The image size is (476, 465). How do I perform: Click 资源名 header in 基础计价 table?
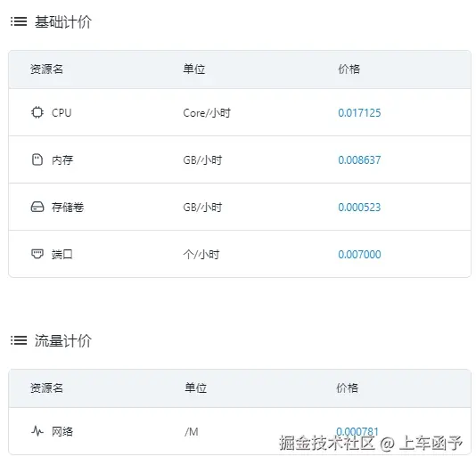pyautogui.click(x=46, y=69)
